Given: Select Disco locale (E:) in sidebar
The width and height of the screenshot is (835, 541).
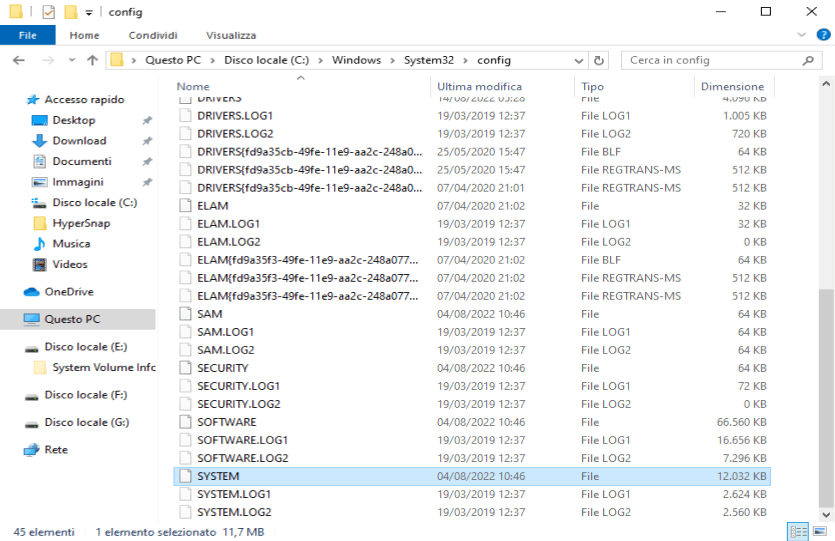Looking at the screenshot, I should [85, 347].
